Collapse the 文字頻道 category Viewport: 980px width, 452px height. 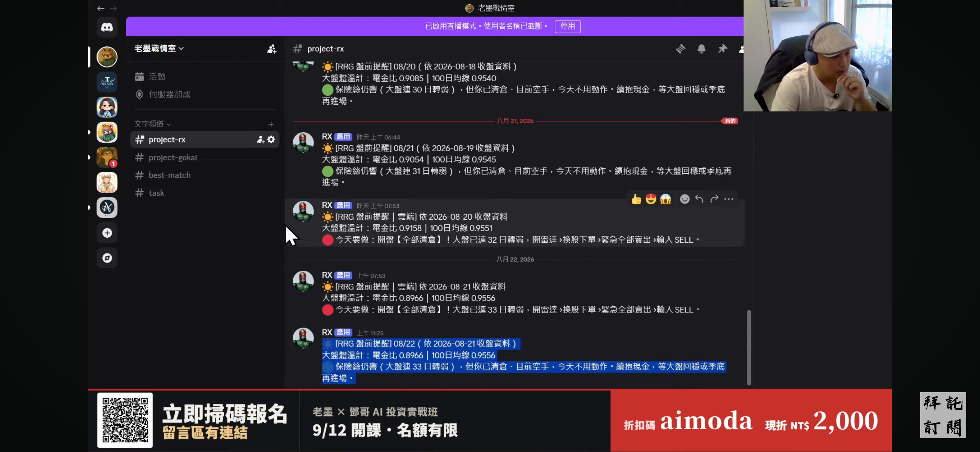tap(153, 124)
